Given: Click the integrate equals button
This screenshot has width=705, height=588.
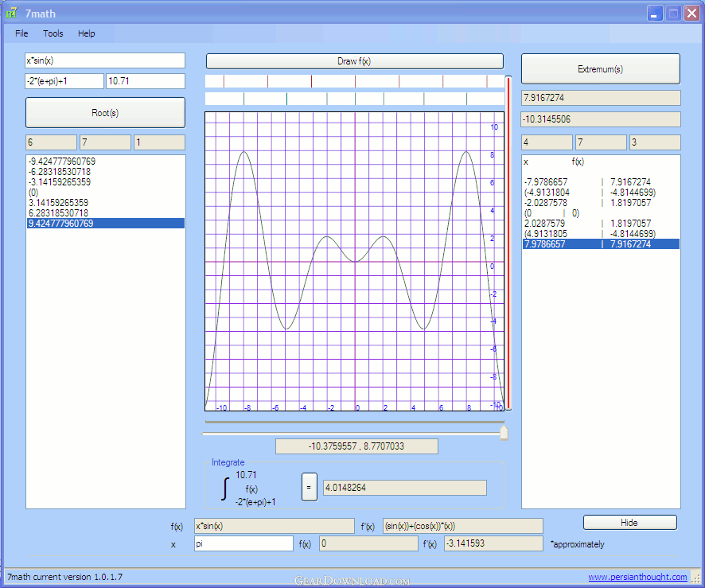Looking at the screenshot, I should [309, 487].
